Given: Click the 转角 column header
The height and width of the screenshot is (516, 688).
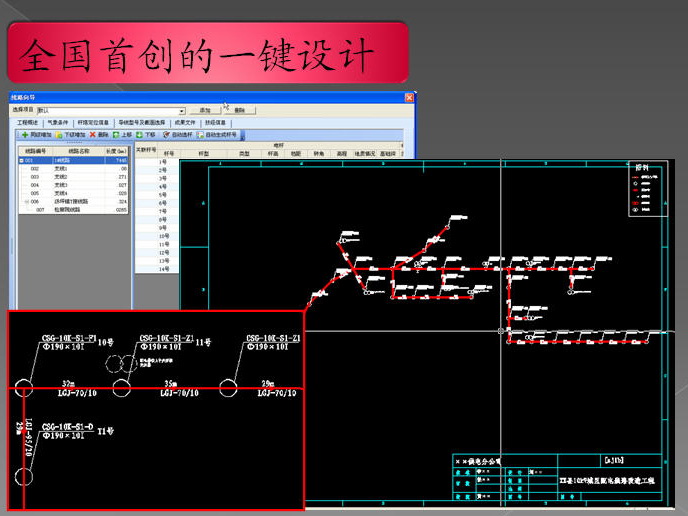Looking at the screenshot, I should coord(319,154).
